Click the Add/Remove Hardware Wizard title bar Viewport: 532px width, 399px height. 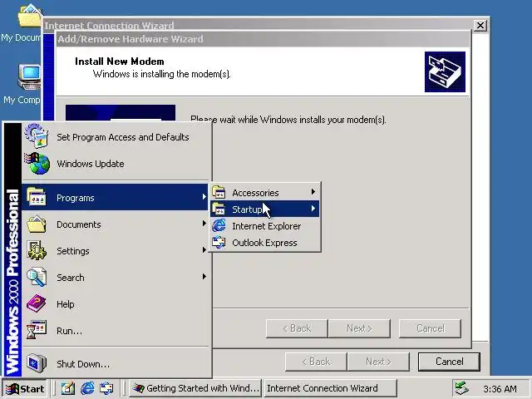point(263,39)
